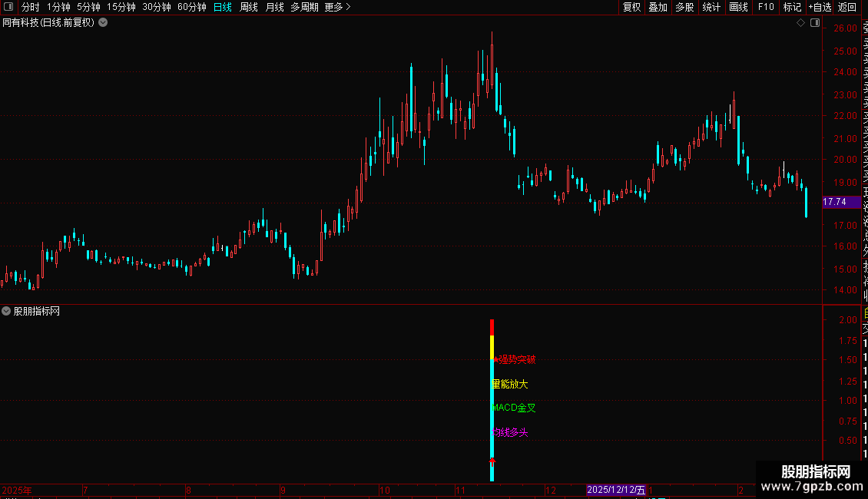The height and width of the screenshot is (499, 868).
Task: Expand the 更多 periods menu
Action: click(338, 7)
